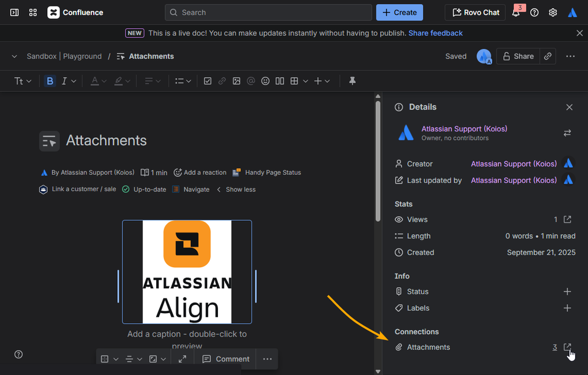Screen dimensions: 588x375
Task: Expand more formatting options beside italic
Action: point(74,81)
